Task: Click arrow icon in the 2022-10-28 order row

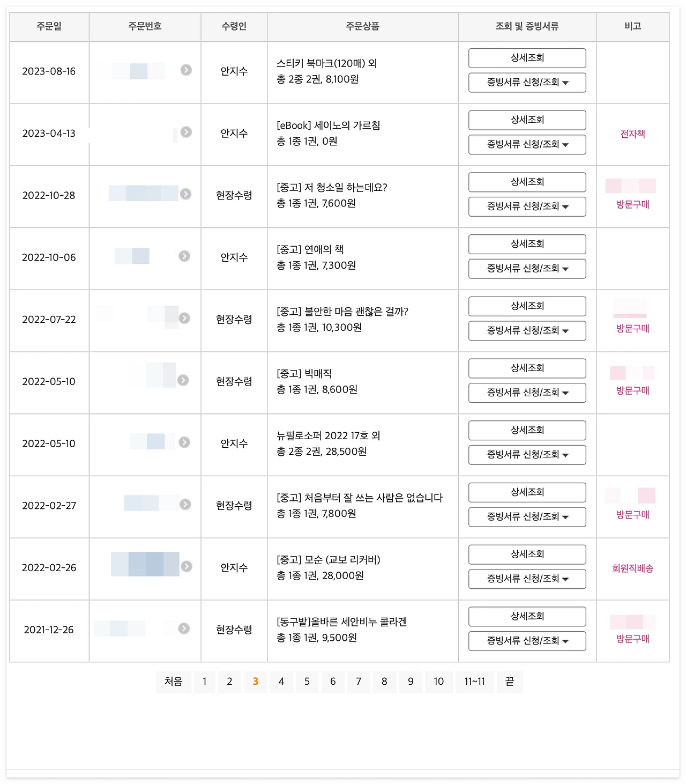Action: tap(185, 194)
